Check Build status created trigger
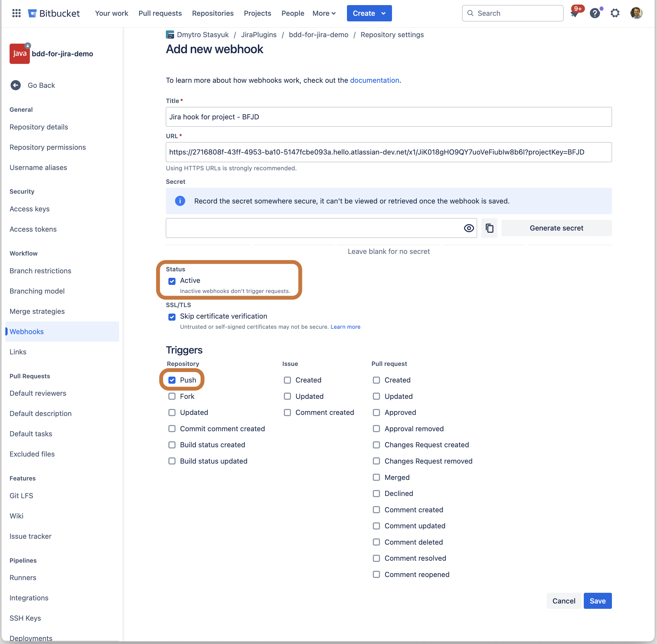Viewport: 657px width, 644px height. click(x=172, y=445)
